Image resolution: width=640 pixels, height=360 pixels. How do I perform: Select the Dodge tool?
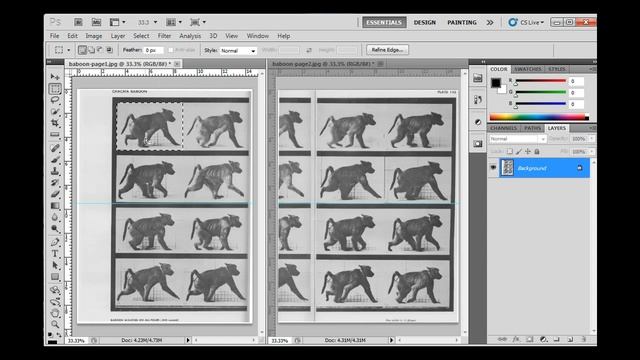click(x=55, y=229)
